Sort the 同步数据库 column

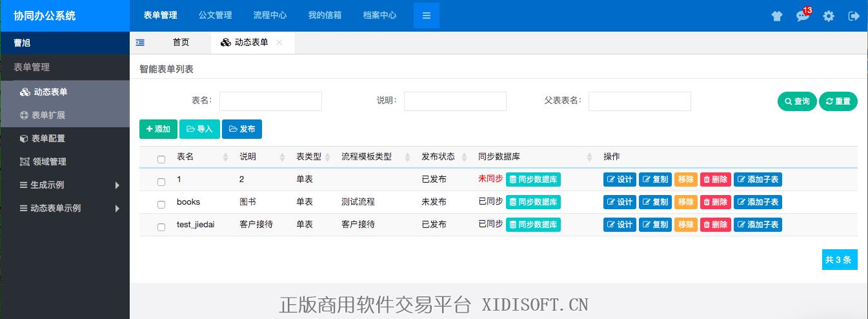pos(589,157)
